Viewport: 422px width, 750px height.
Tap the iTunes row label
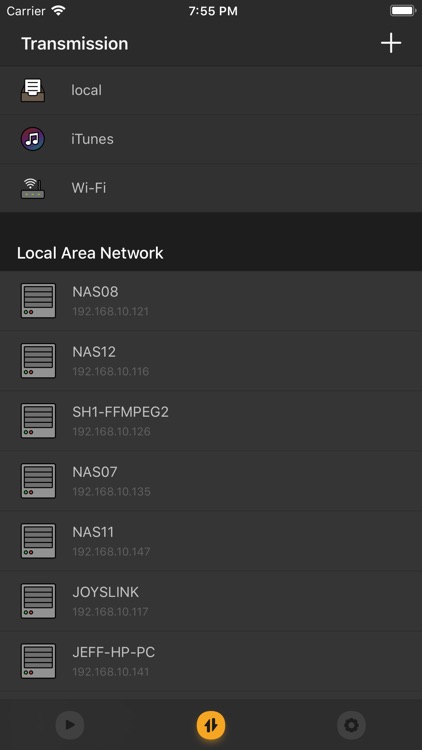click(x=92, y=139)
